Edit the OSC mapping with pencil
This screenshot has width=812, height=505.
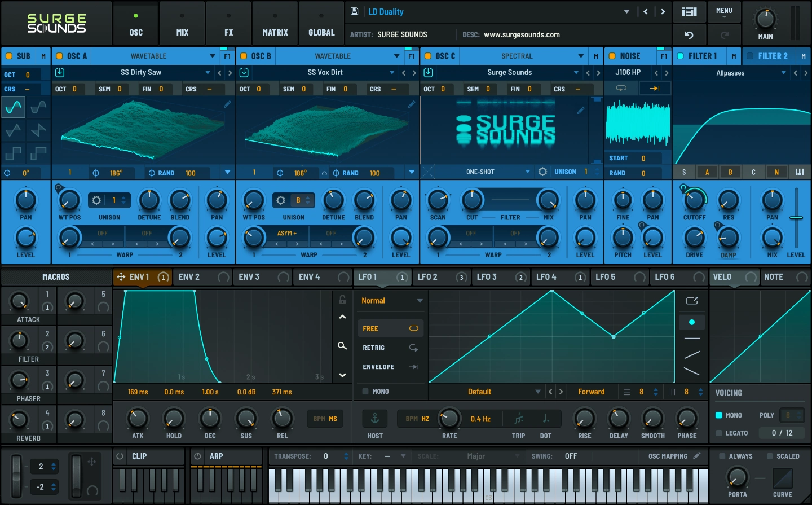[x=697, y=456]
